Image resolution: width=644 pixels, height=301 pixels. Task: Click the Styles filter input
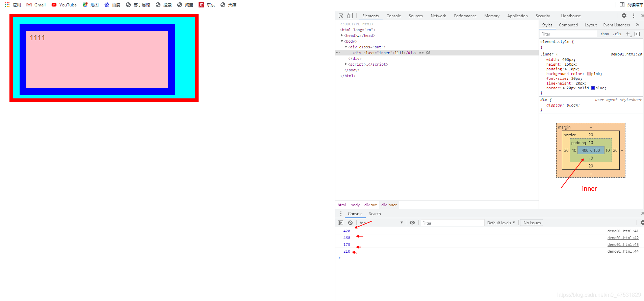click(568, 34)
